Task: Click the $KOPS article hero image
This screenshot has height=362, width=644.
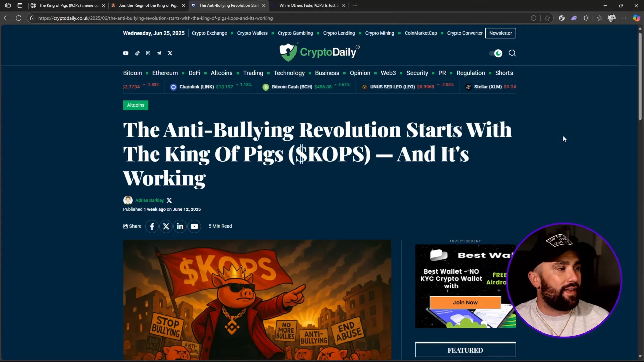Action: tap(257, 300)
